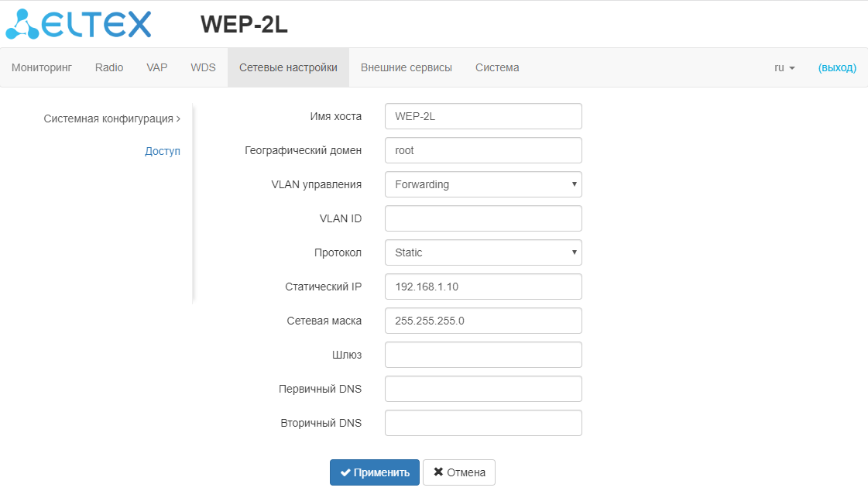
Task: Focus the VLAN ID field
Action: (x=483, y=218)
